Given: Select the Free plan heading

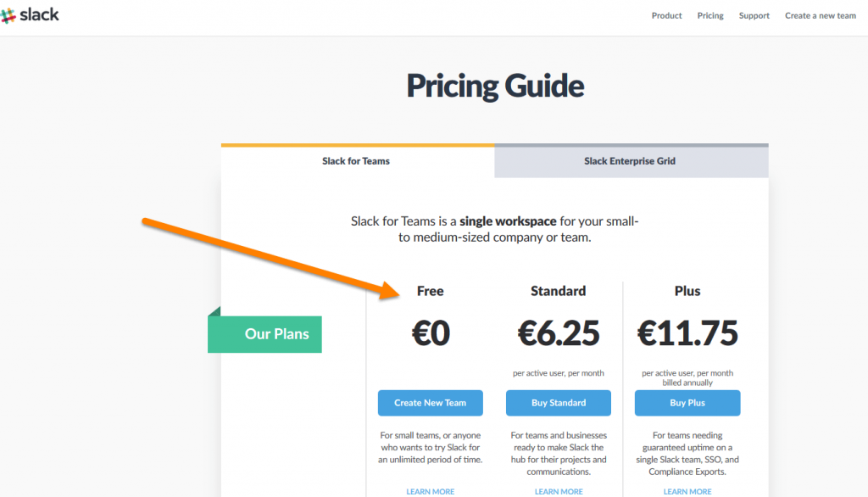Looking at the screenshot, I should point(430,291).
